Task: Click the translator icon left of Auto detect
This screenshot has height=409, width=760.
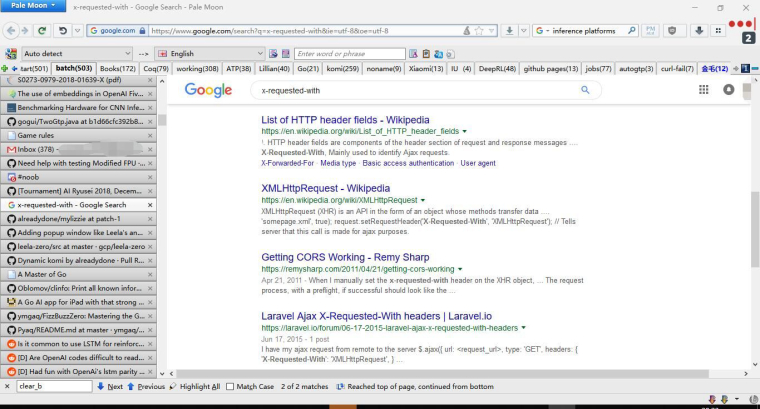Action: (11, 53)
